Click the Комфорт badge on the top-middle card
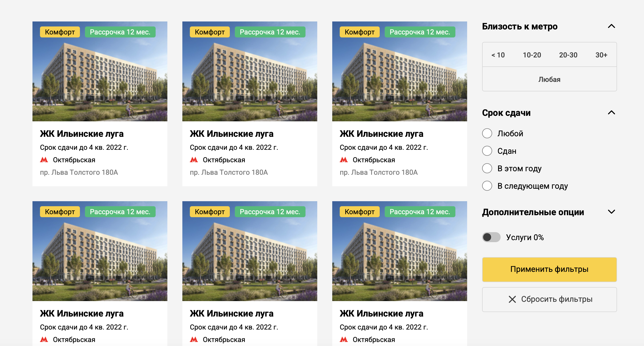The height and width of the screenshot is (346, 644). click(x=210, y=32)
